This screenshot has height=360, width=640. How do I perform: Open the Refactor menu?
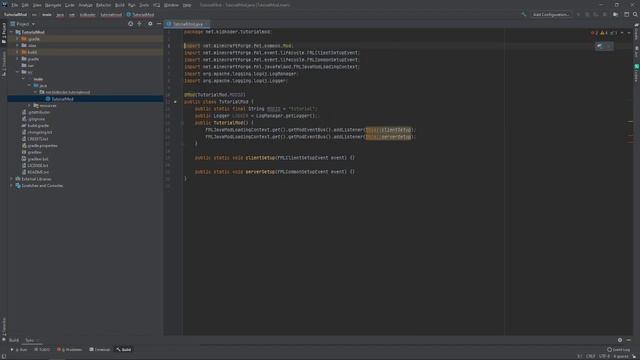click(103, 5)
